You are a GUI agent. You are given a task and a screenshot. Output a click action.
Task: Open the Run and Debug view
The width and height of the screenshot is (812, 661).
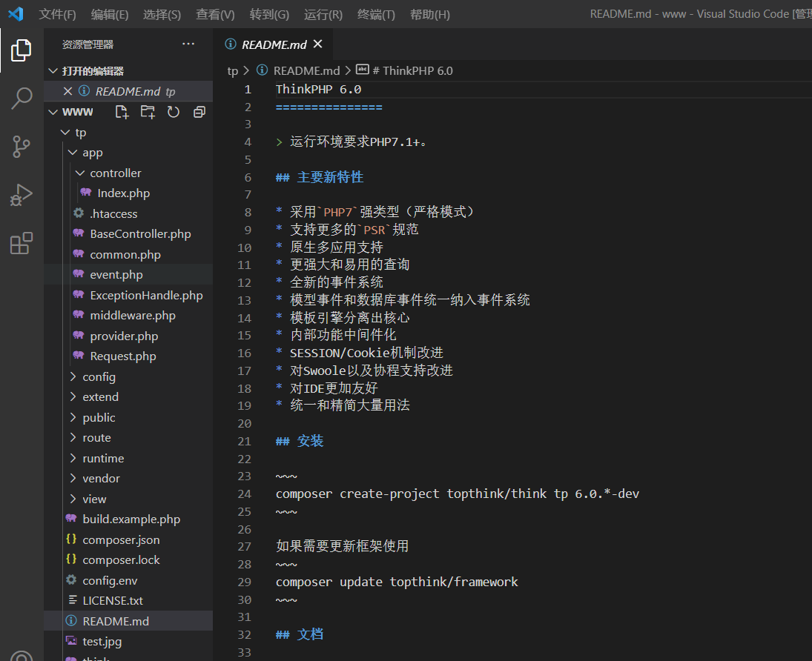22,195
